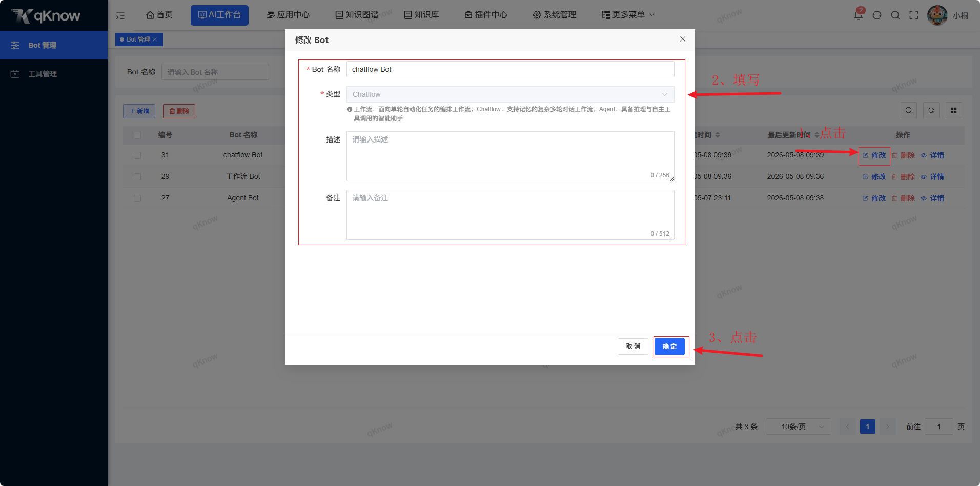This screenshot has width=980, height=486.
Task: Open the 10条/页 page size dropdown
Action: [x=798, y=427]
